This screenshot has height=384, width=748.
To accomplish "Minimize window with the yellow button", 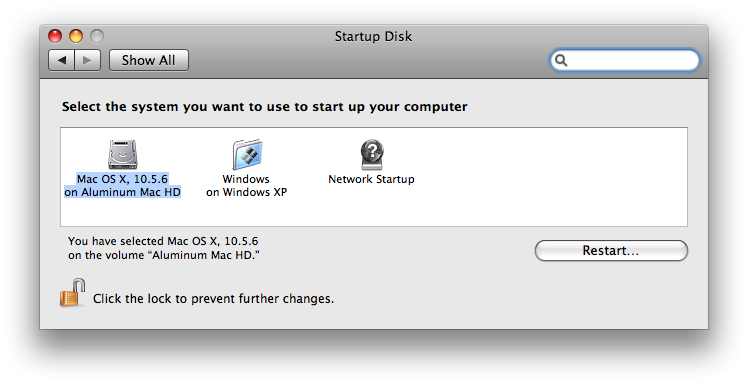I will click(76, 36).
